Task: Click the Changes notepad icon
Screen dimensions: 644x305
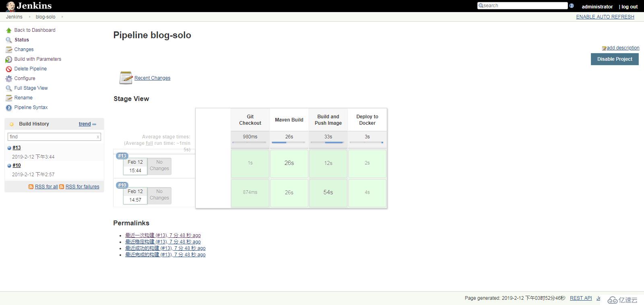Action: 9,49
